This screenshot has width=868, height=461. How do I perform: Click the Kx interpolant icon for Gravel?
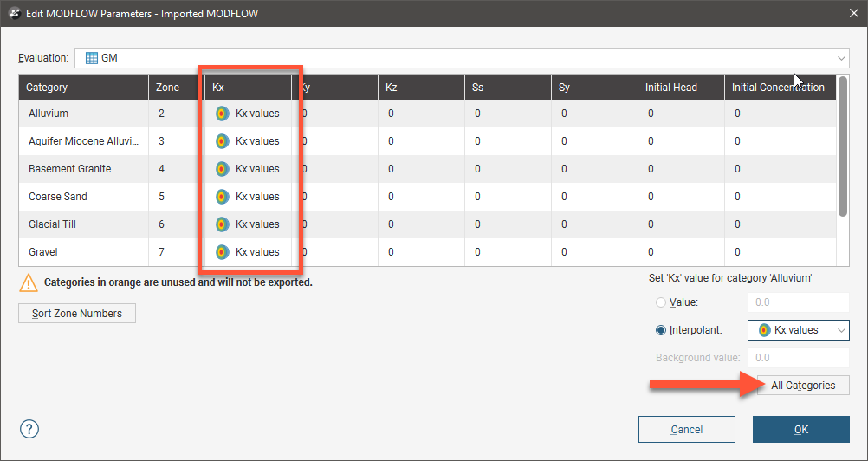(222, 252)
